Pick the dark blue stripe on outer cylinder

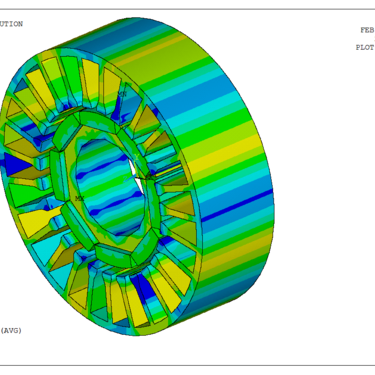click(x=237, y=206)
